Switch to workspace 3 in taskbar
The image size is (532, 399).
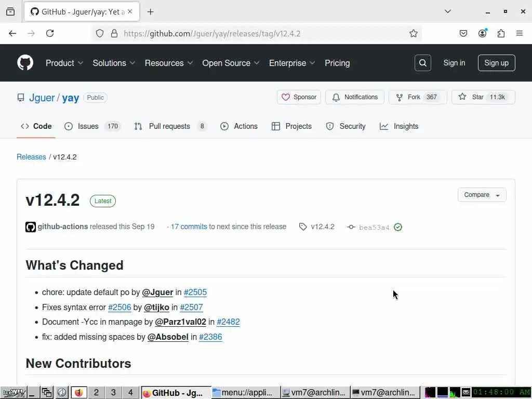[x=113, y=393]
